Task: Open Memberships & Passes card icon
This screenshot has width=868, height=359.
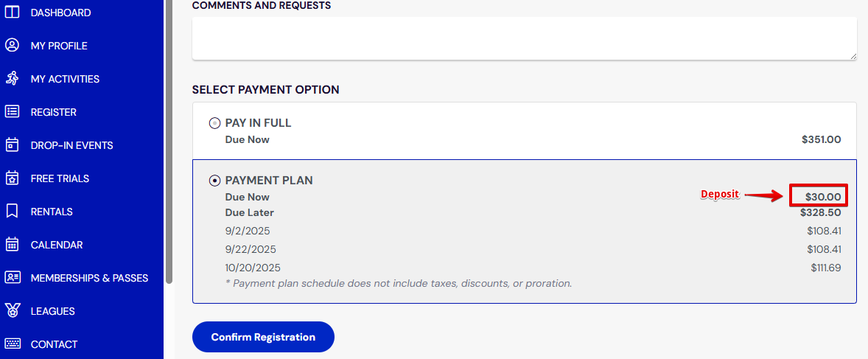Action: [x=13, y=278]
